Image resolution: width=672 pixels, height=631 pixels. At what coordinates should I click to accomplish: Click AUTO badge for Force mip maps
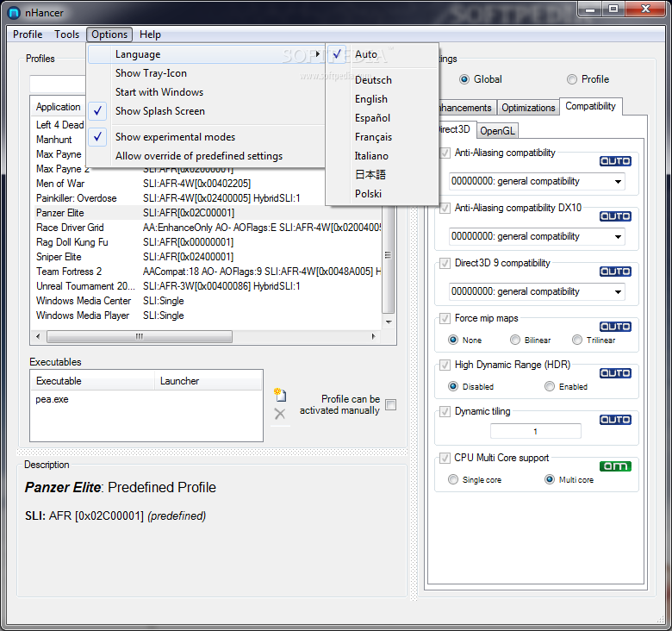615,327
